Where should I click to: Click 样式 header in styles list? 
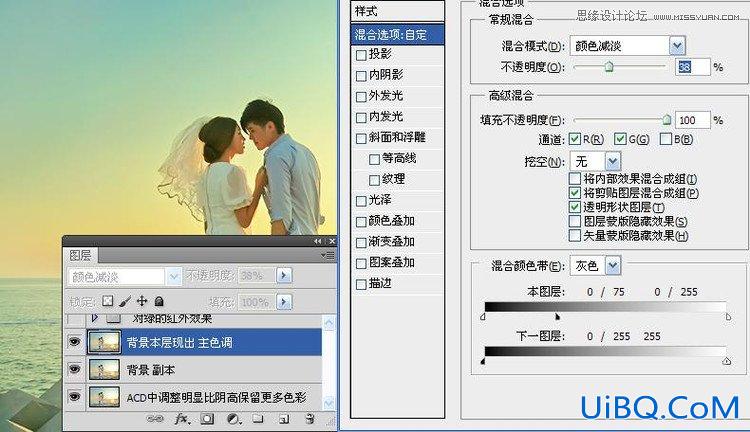[x=397, y=11]
